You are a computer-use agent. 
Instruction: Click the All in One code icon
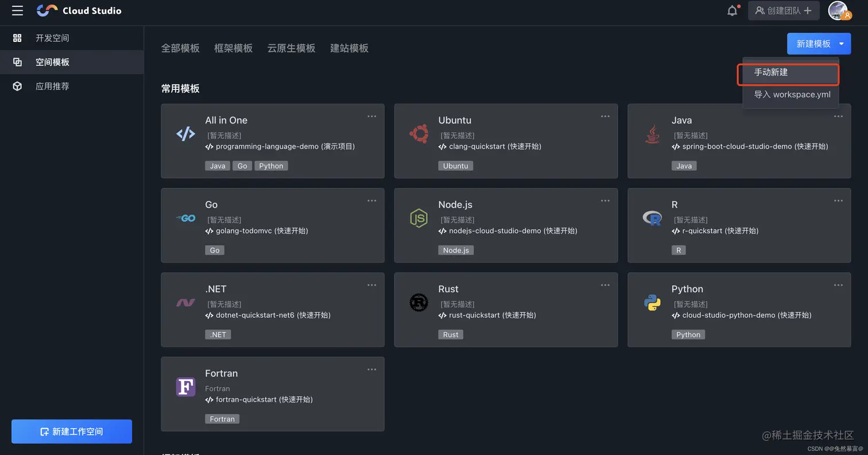click(185, 134)
